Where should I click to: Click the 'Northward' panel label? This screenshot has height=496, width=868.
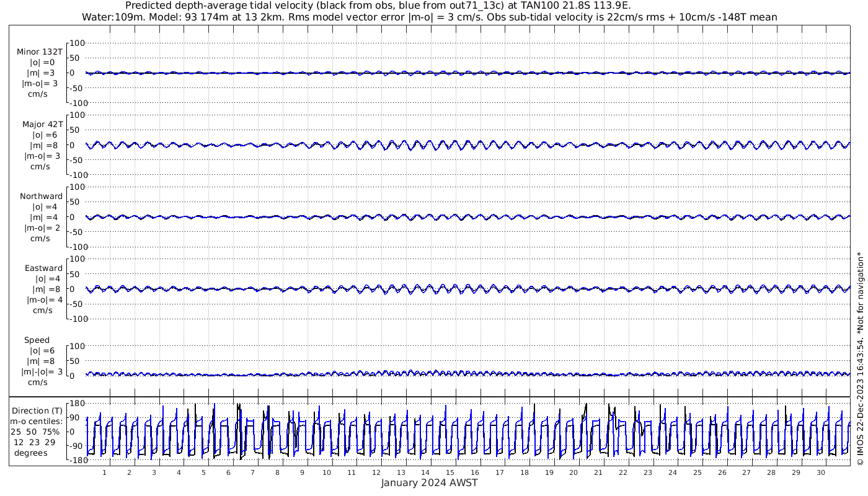click(x=42, y=196)
